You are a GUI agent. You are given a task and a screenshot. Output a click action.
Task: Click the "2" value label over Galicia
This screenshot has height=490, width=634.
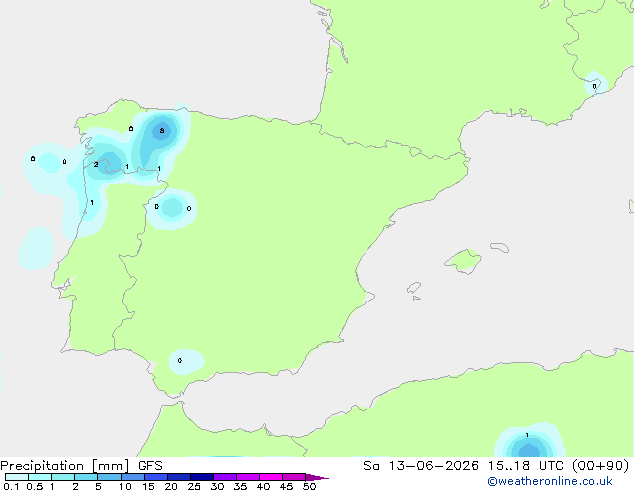pos(96,165)
